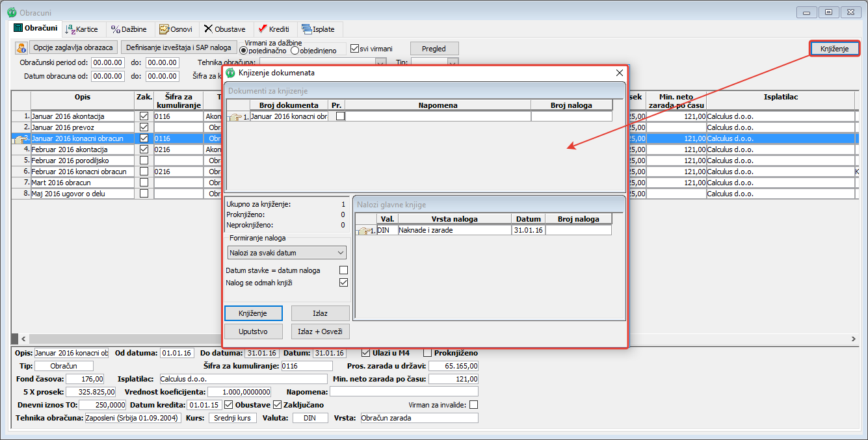The height and width of the screenshot is (440, 868).
Task: Select the objedinjeno radio option
Action: point(295,50)
